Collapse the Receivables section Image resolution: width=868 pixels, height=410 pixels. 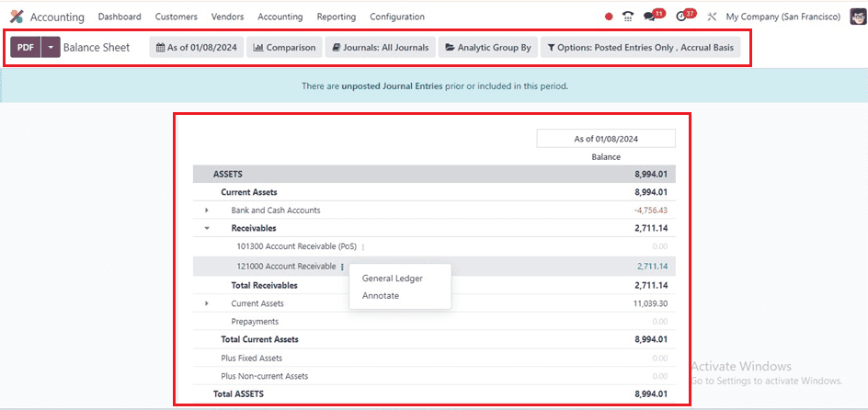coord(207,228)
